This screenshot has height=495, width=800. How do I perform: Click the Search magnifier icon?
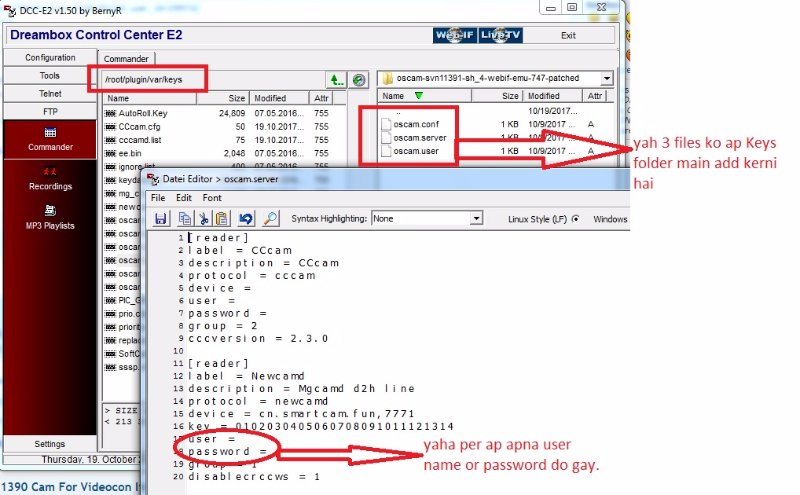(x=271, y=218)
